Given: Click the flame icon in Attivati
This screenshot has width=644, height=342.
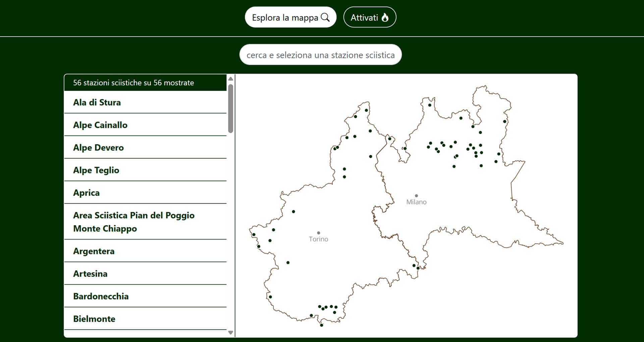Looking at the screenshot, I should coord(385,17).
